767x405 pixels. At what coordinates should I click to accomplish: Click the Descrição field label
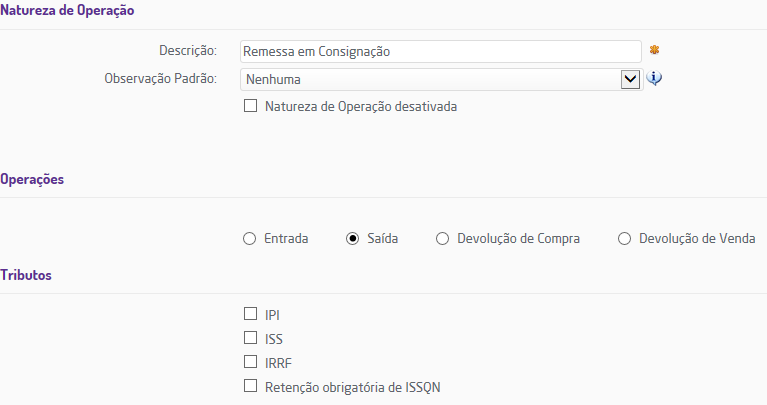(x=188, y=50)
